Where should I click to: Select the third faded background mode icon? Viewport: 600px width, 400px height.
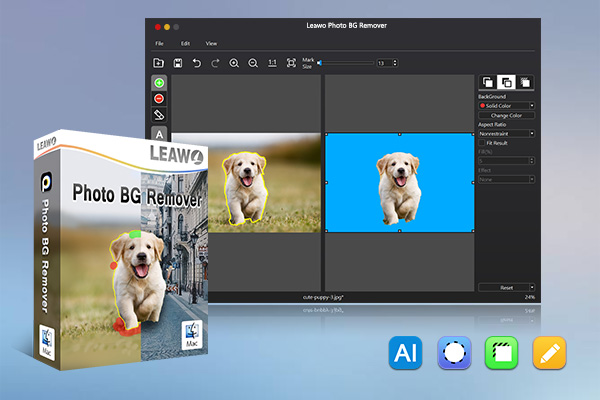pyautogui.click(x=525, y=82)
